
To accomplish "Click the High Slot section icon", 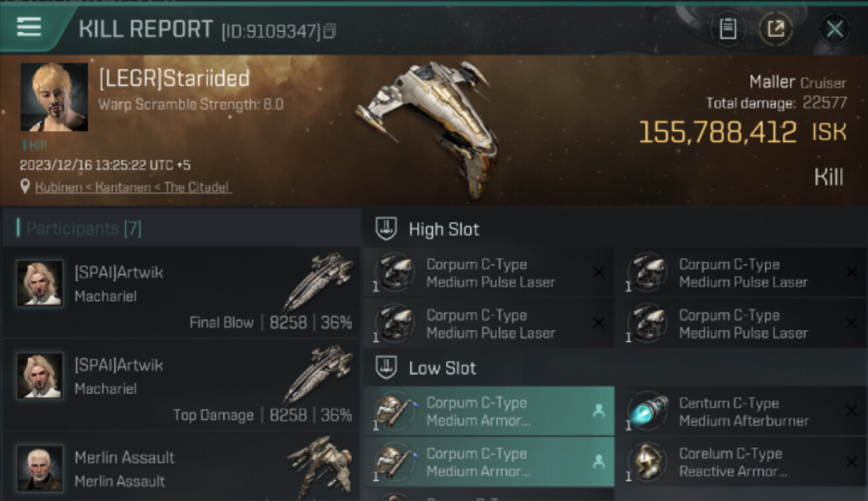I will pos(386,228).
